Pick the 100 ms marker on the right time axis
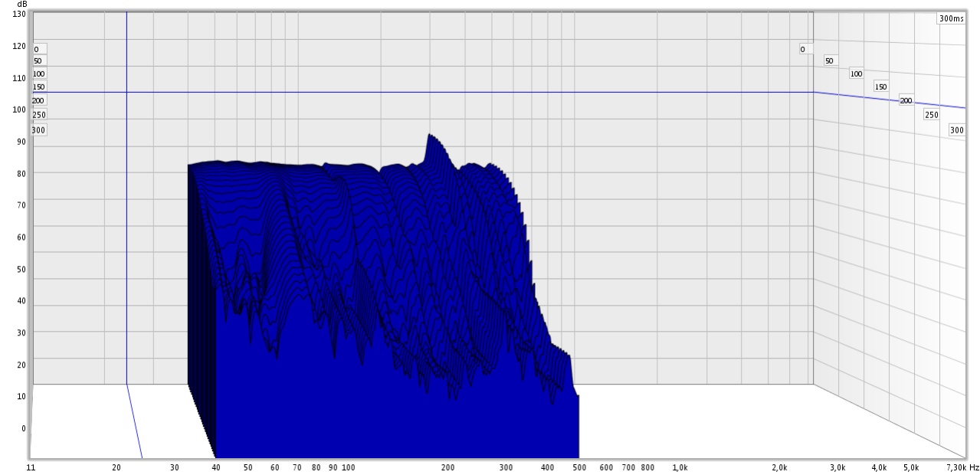Screen dimensions: 980x475 point(856,74)
